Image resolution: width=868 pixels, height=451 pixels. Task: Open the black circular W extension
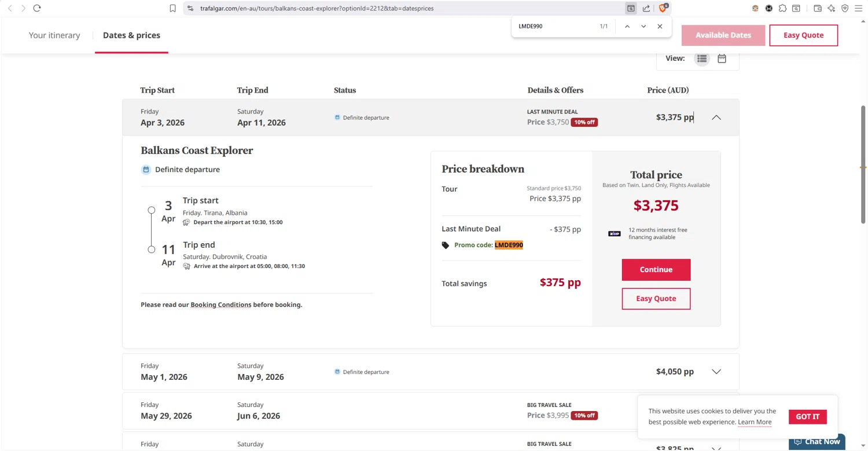769,8
